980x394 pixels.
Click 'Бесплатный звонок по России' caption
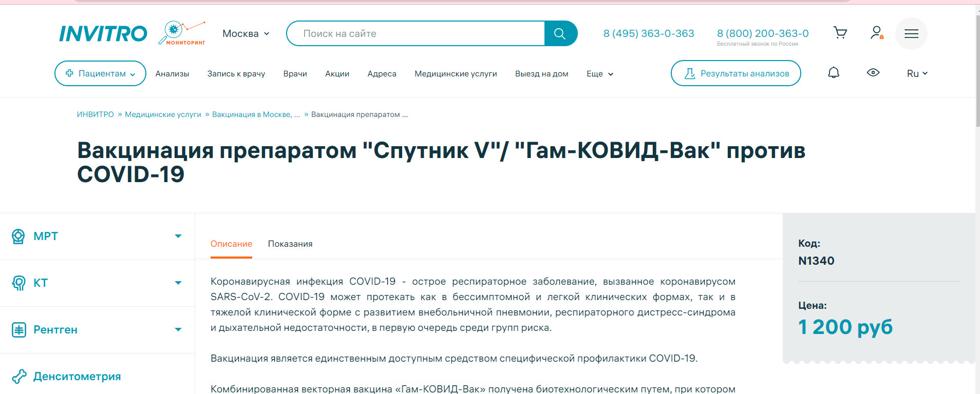pyautogui.click(x=758, y=44)
